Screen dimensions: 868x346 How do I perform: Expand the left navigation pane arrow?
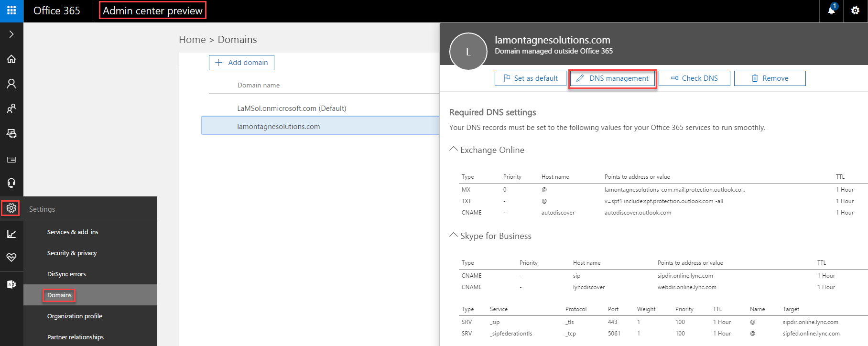click(x=11, y=34)
